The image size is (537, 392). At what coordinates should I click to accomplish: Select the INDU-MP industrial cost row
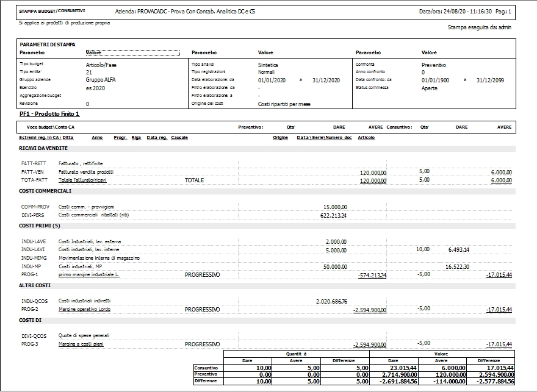(x=31, y=266)
